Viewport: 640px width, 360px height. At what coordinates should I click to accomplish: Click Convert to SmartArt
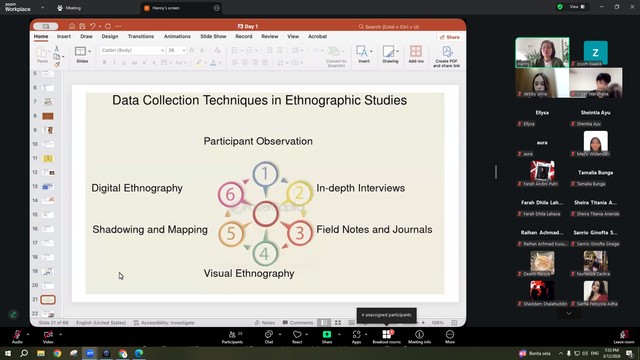[336, 56]
